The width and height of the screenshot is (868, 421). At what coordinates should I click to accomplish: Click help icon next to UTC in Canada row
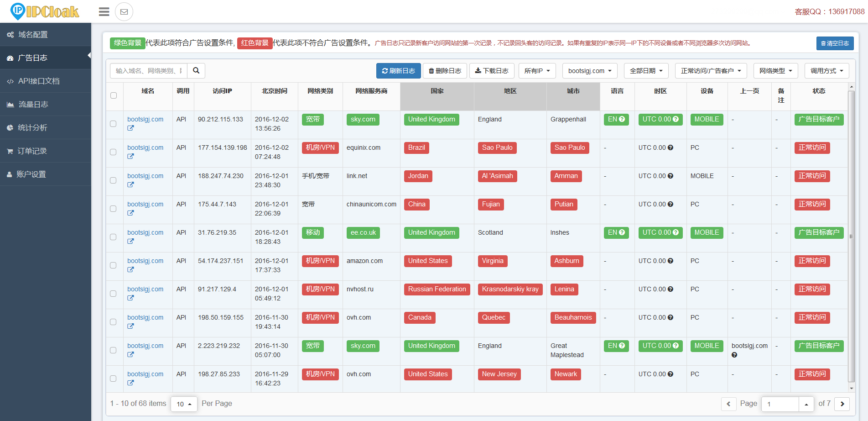(670, 318)
